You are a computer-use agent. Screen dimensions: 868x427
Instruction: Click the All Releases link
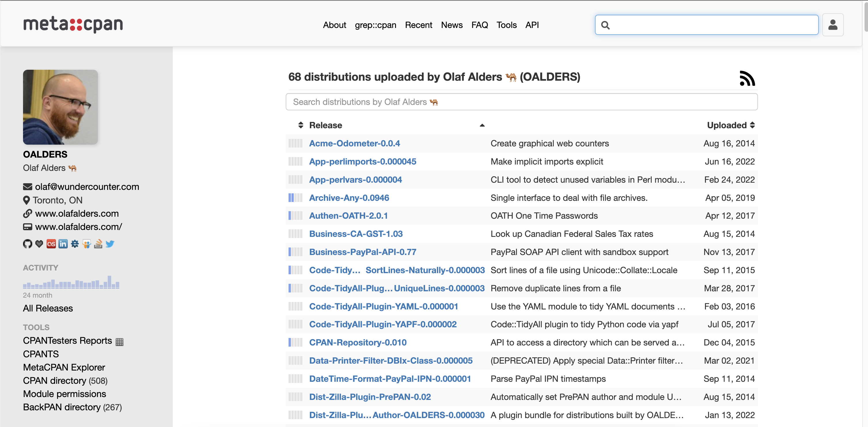coord(48,308)
